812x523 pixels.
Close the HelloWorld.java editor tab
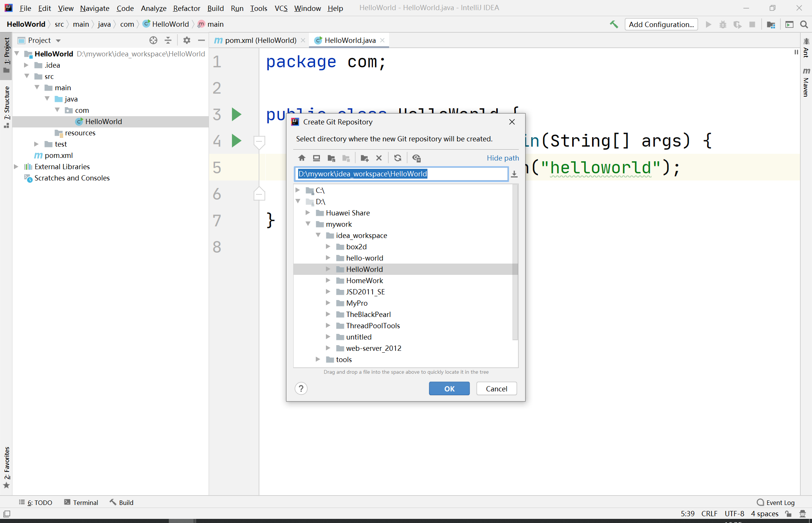(382, 40)
